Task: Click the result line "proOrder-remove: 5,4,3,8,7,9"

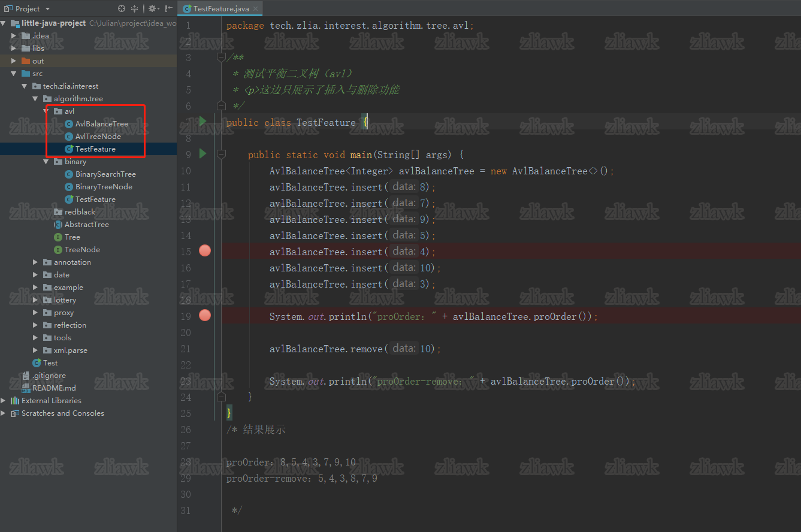Action: [x=302, y=479]
